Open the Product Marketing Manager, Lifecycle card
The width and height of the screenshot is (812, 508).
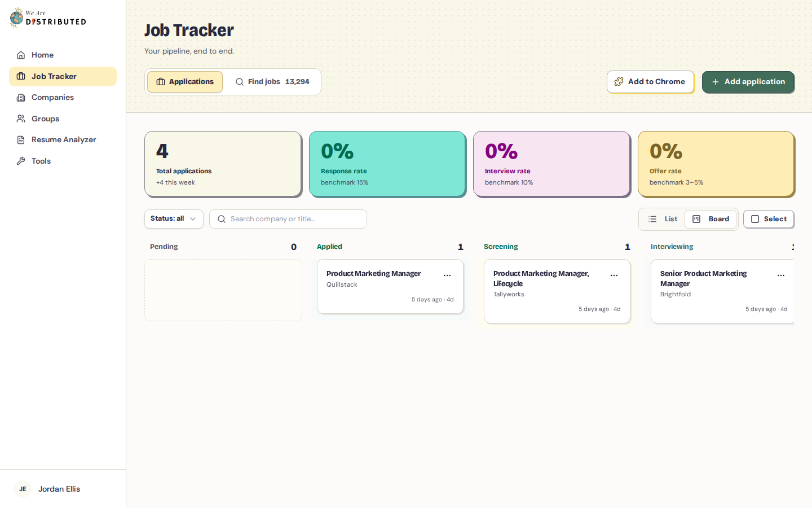point(557,291)
